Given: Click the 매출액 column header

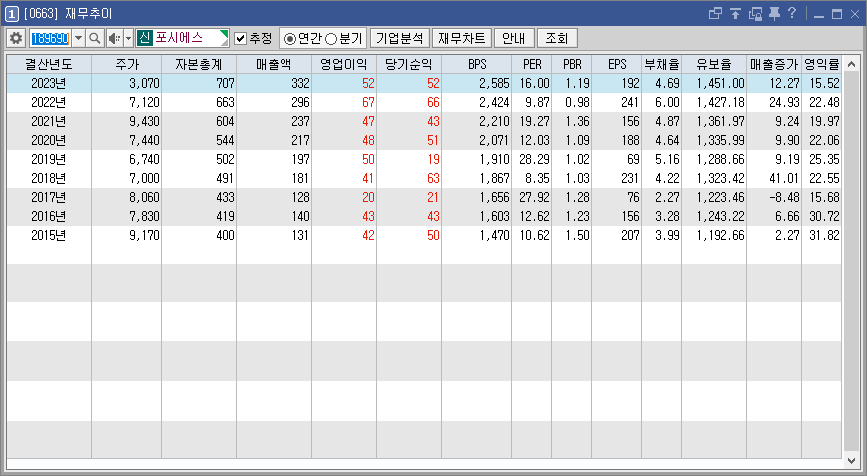Looking at the screenshot, I should [274, 64].
